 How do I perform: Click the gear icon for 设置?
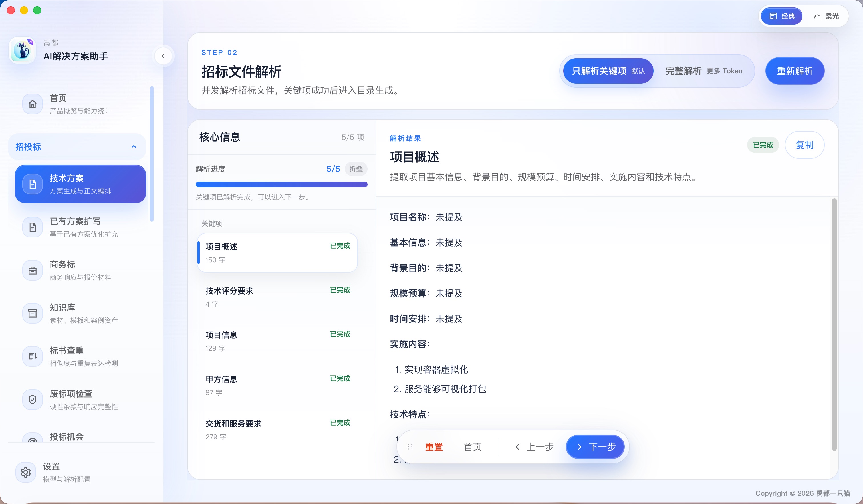pos(26,473)
